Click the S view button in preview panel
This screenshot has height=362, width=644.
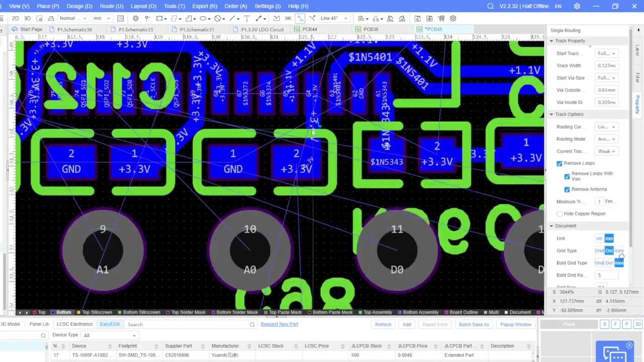[604, 324]
